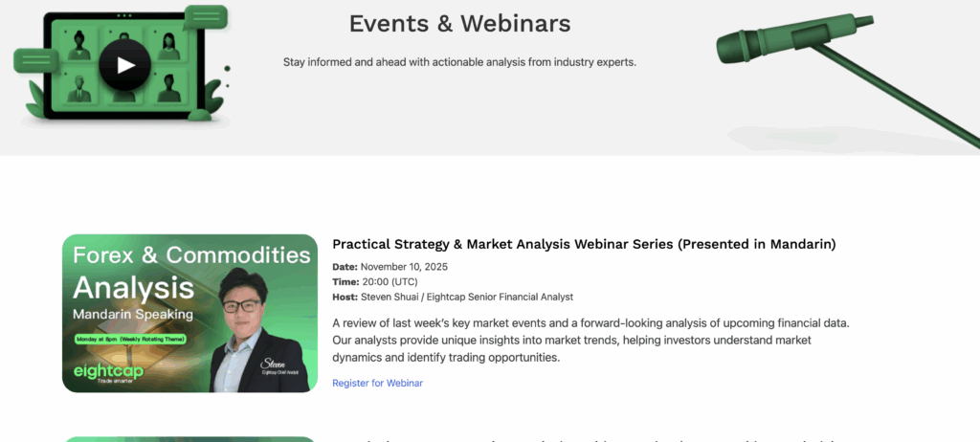Click the Events & Webinars heading
Image resolution: width=980 pixels, height=442 pixels.
click(459, 23)
